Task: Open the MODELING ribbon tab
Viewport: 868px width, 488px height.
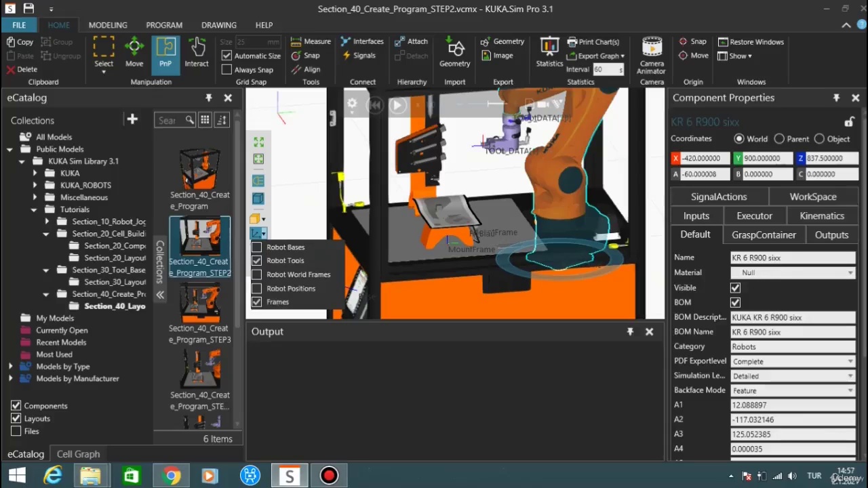Action: pyautogui.click(x=108, y=25)
